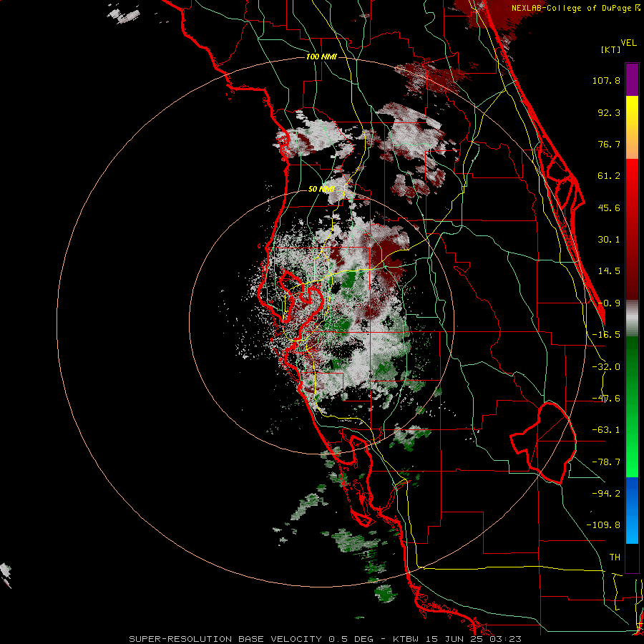Image resolution: width=644 pixels, height=644 pixels.
Task: Click the -109.8 value on the velocity scale
Action: 604,525
